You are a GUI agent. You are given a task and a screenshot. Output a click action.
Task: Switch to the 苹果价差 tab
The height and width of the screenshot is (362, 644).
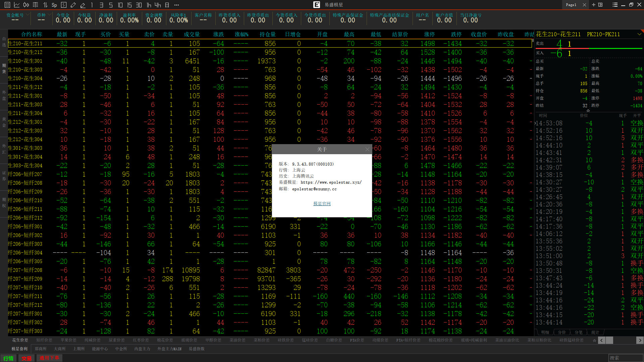(68, 340)
